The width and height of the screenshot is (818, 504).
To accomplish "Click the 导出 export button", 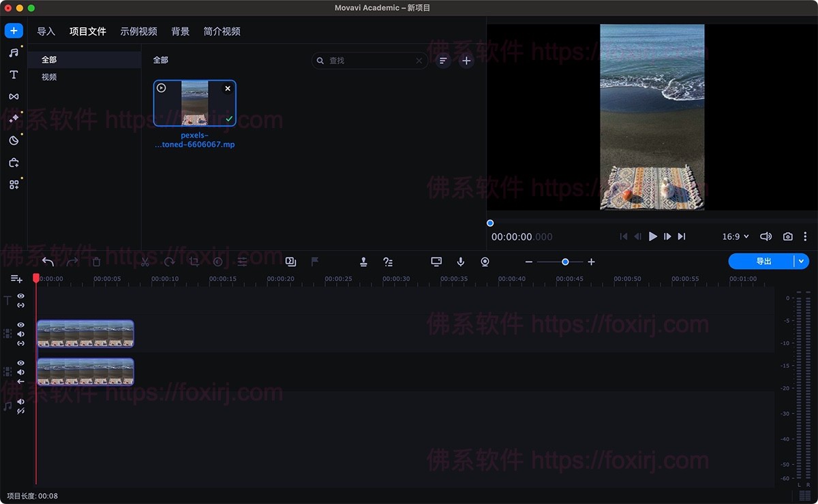I will click(762, 261).
